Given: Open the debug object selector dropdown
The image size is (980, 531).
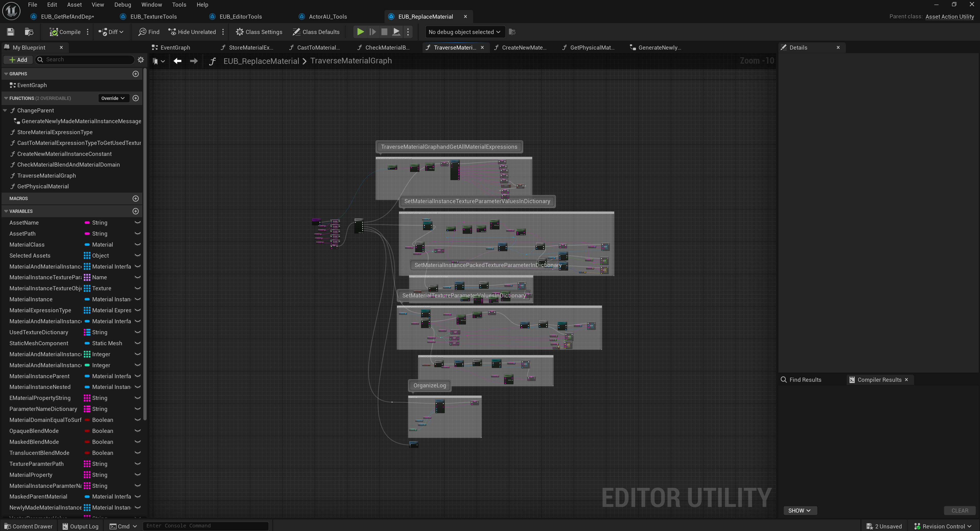Looking at the screenshot, I should (x=464, y=32).
